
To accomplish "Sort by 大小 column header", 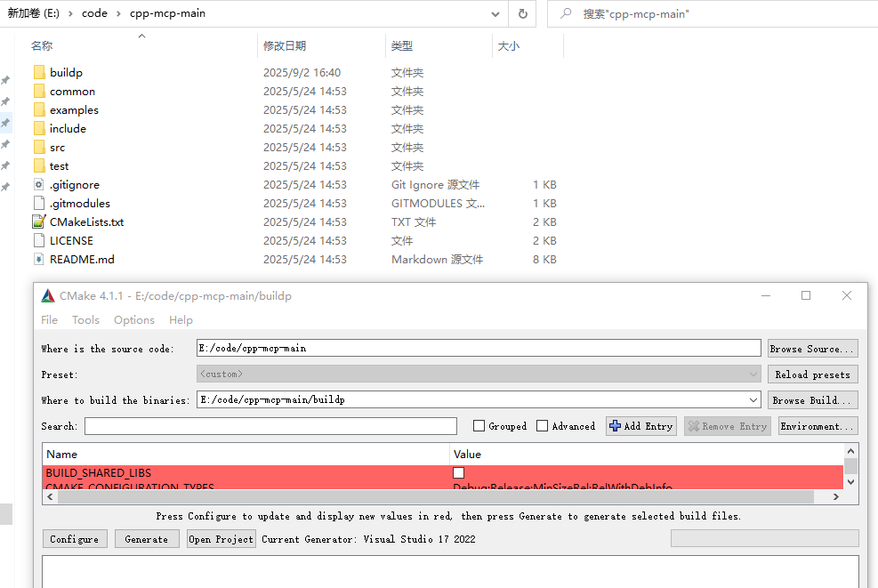I will click(528, 46).
